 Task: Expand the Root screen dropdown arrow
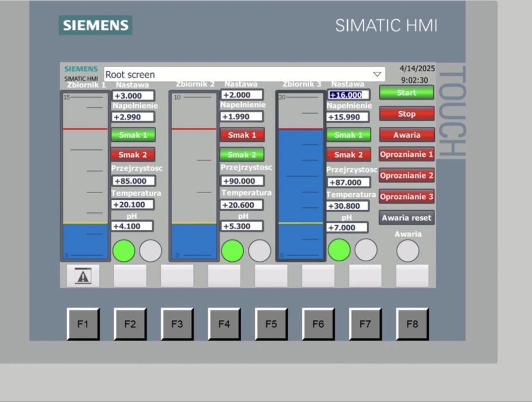point(377,74)
